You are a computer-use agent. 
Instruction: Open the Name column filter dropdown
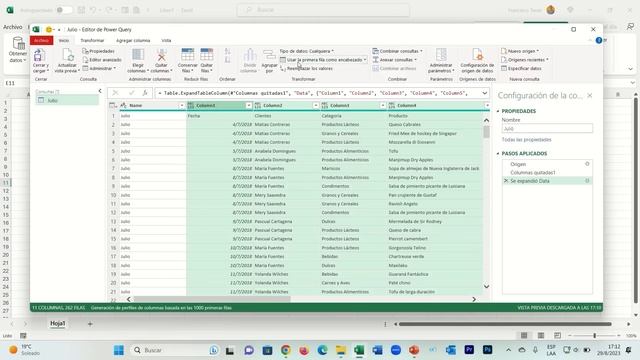pyautogui.click(x=182, y=106)
